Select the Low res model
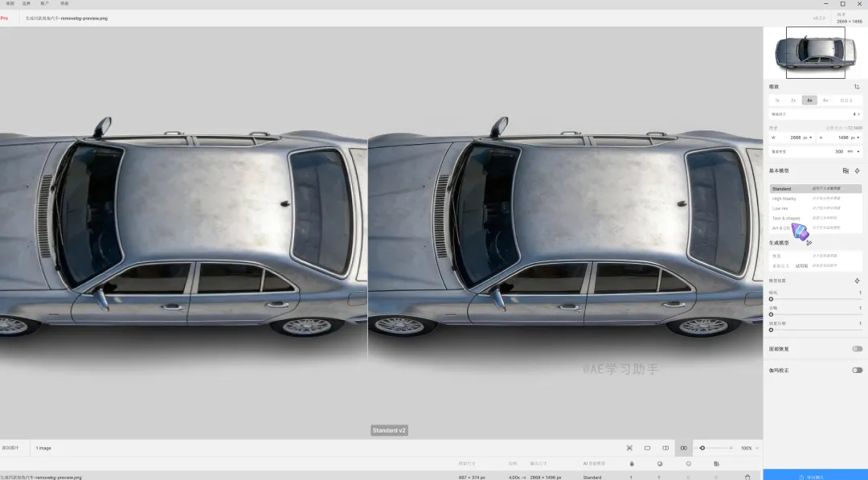The height and width of the screenshot is (480, 868). coord(816,209)
